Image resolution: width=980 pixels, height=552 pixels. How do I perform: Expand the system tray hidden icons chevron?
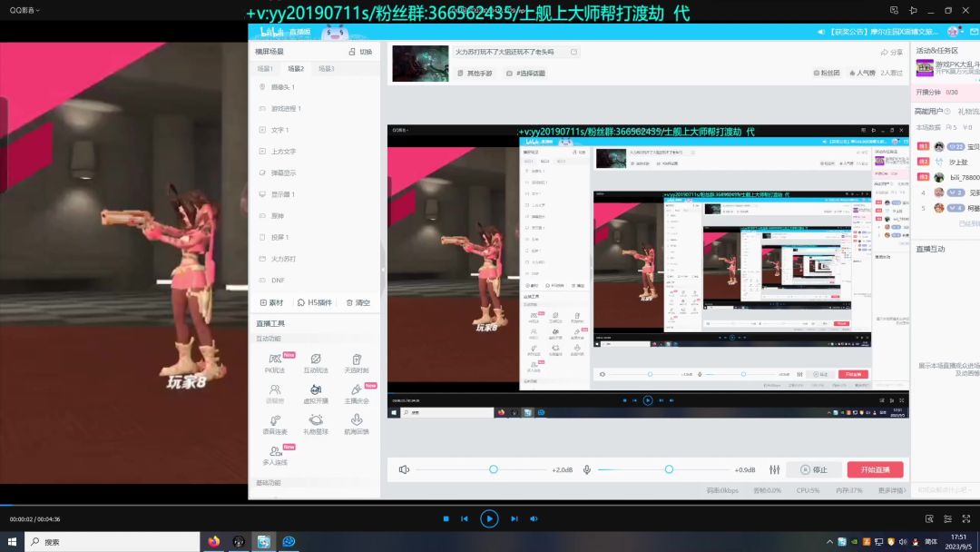click(x=829, y=542)
